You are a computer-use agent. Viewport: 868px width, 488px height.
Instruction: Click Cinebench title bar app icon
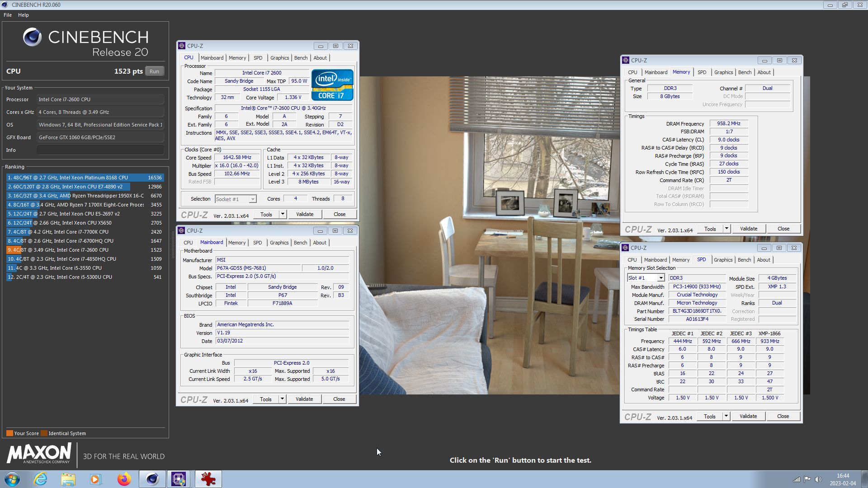5,5
